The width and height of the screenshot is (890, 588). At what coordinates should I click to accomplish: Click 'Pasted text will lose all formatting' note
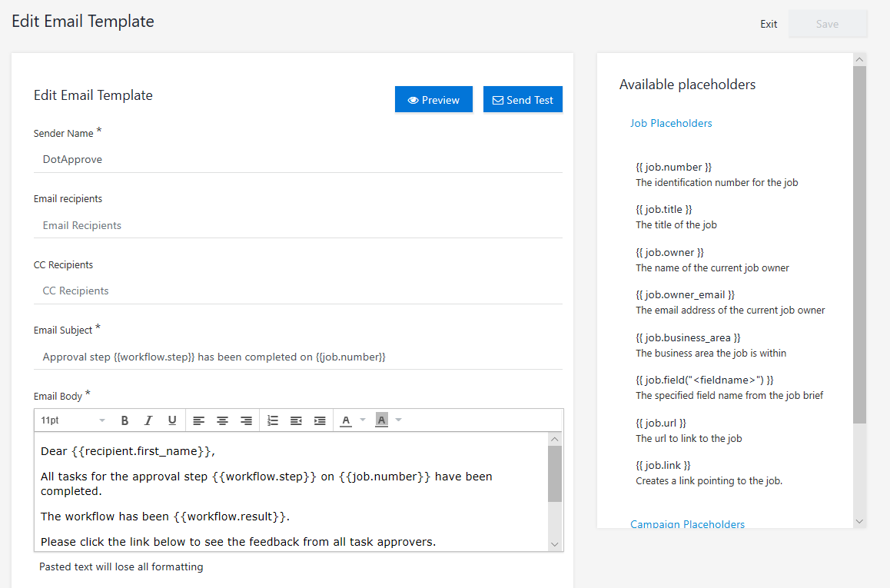[x=121, y=567]
